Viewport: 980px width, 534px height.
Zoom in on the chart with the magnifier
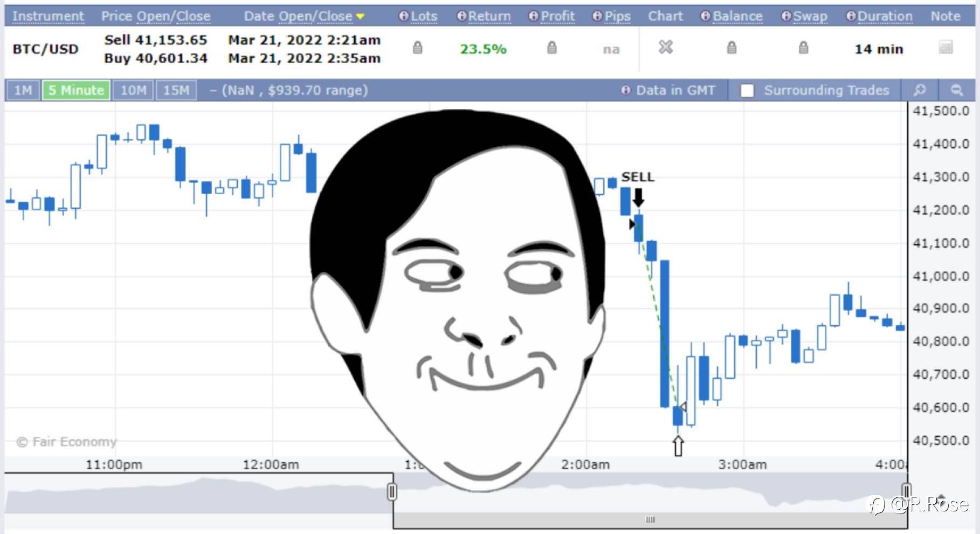pyautogui.click(x=920, y=90)
